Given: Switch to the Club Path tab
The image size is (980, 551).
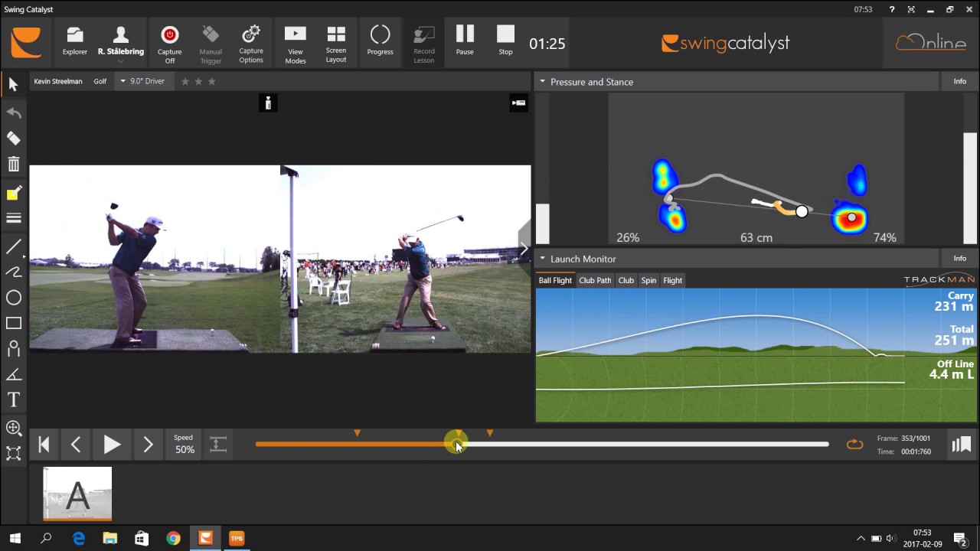Looking at the screenshot, I should pos(595,280).
